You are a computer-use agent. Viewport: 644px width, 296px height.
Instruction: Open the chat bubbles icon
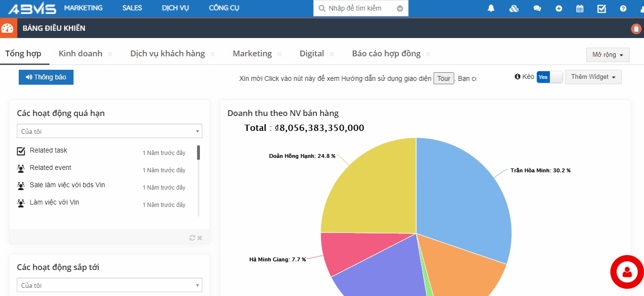click(537, 8)
